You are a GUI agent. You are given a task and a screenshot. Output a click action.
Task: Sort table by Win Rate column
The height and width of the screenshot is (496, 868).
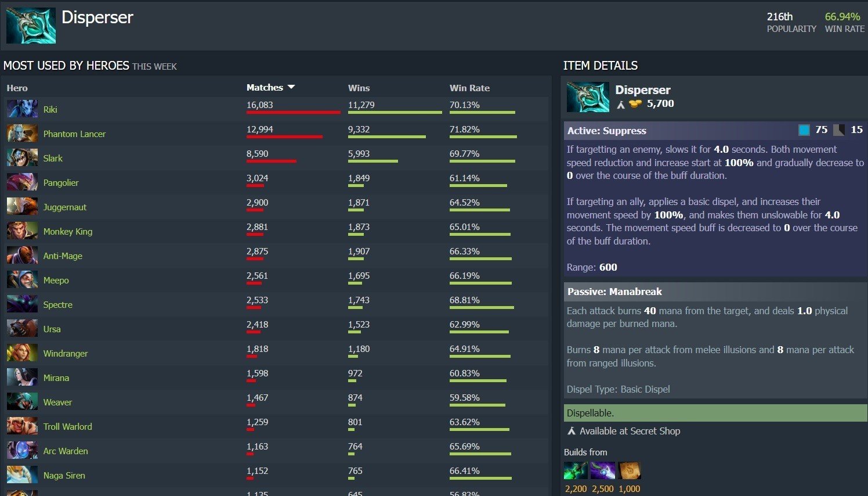point(469,88)
